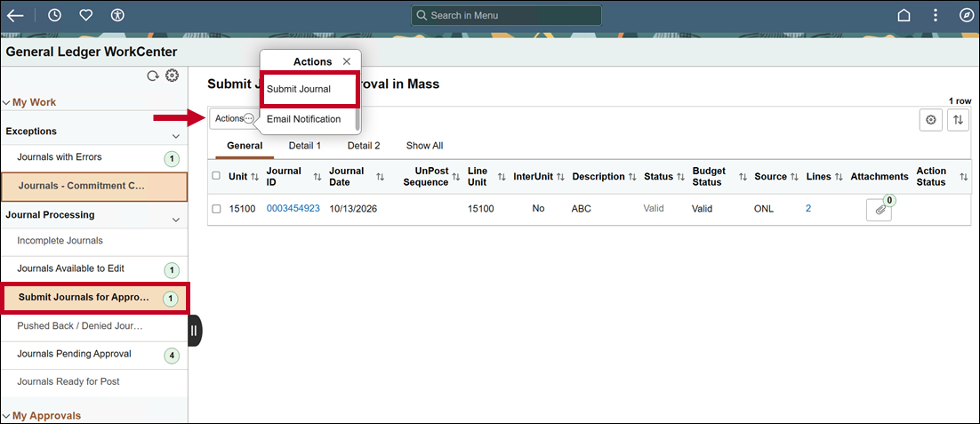Open Favorites heart icon
The width and height of the screenshot is (980, 424).
[85, 15]
